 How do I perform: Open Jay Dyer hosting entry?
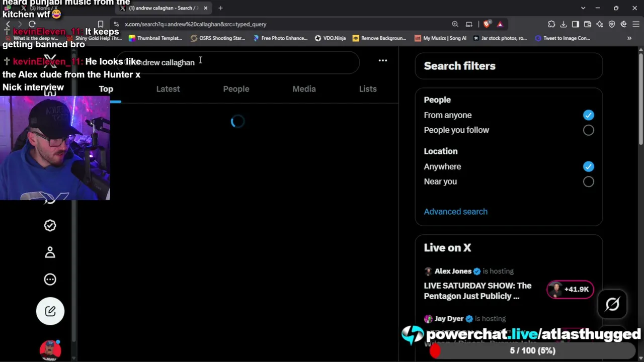[465, 319]
